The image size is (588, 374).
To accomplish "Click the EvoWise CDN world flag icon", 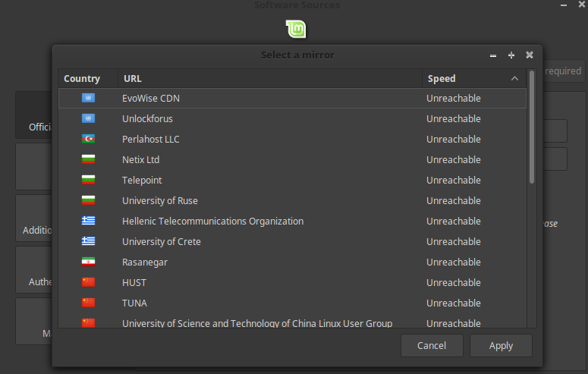I will click(x=89, y=98).
